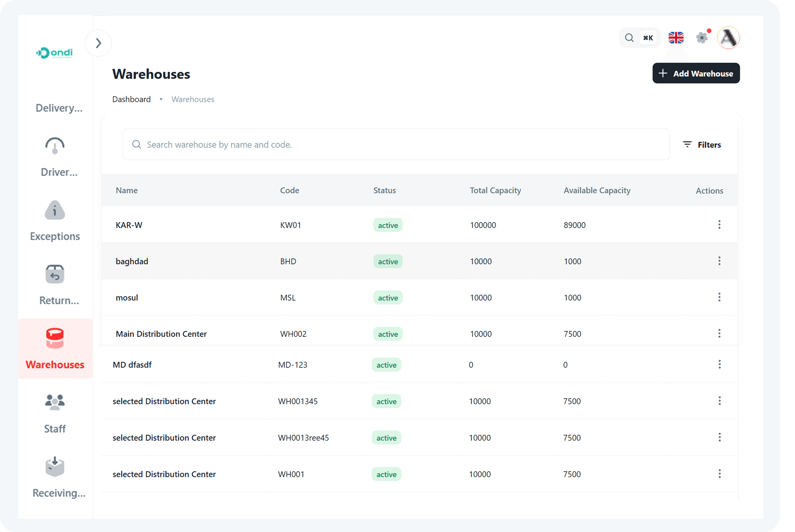795x532 pixels.
Task: Click the warehouse search input field
Action: tap(396, 144)
